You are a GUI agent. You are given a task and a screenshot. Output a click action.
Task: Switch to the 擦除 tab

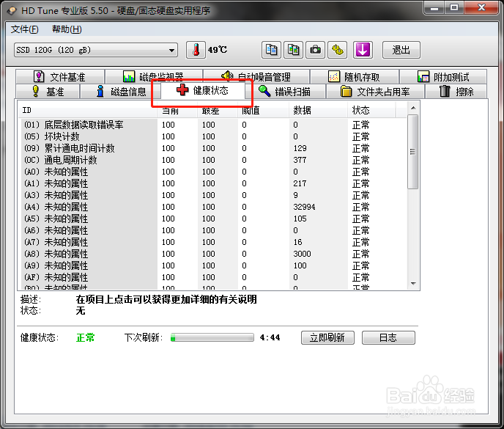coord(456,92)
